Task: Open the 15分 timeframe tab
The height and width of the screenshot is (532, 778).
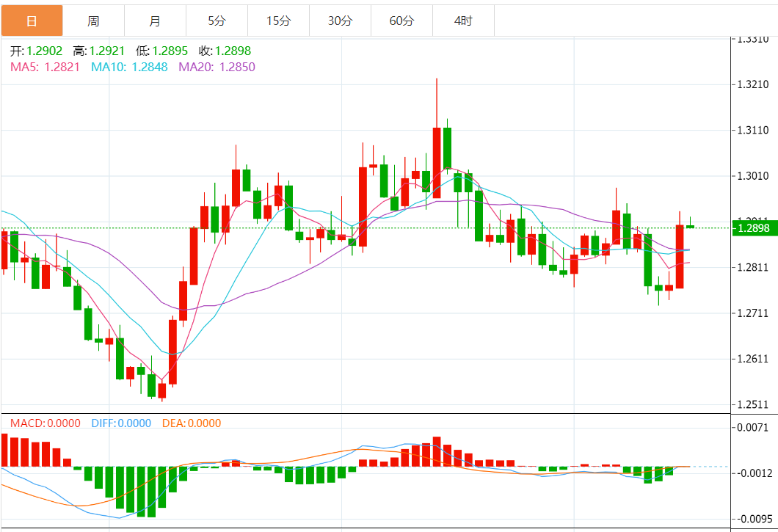Action: pyautogui.click(x=278, y=21)
